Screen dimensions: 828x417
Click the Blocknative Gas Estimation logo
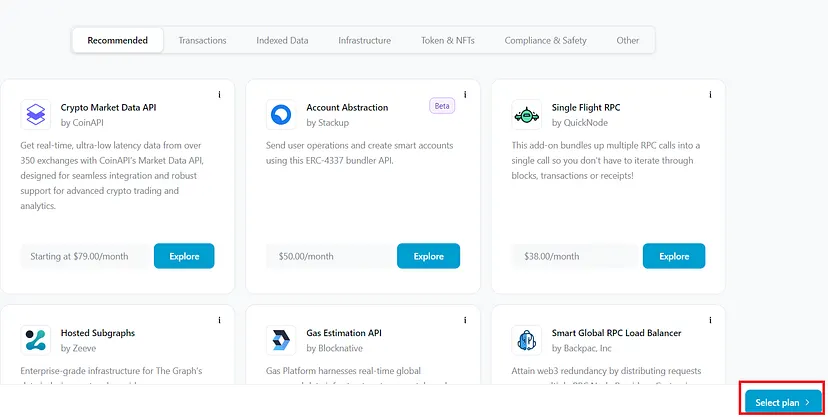pos(281,339)
